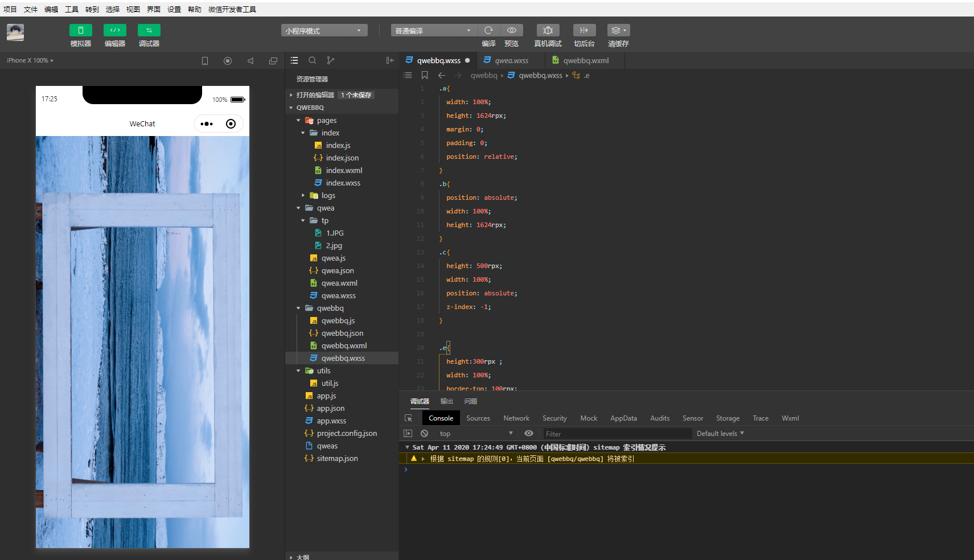The image size is (974, 560).
Task: Click the element inspect picker icon
Action: pos(408,418)
